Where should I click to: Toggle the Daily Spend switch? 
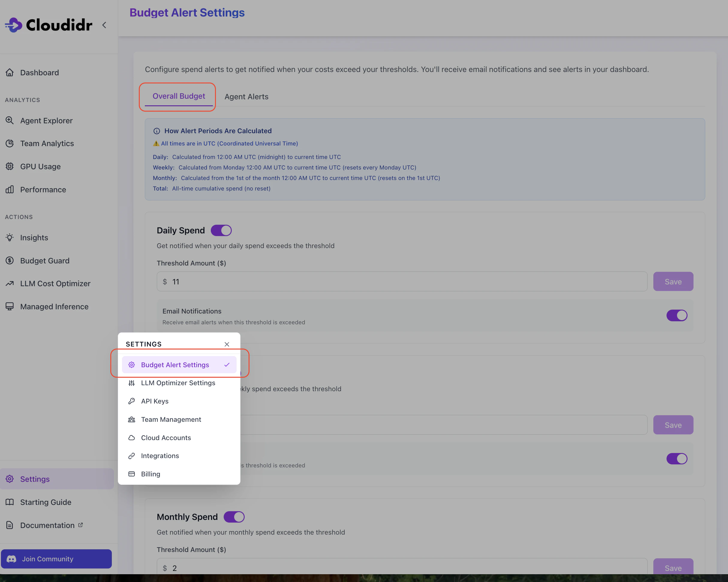coord(221,230)
